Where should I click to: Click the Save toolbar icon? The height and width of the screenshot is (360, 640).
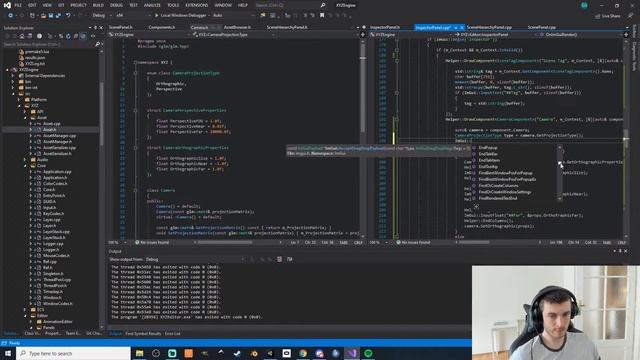tap(51, 16)
